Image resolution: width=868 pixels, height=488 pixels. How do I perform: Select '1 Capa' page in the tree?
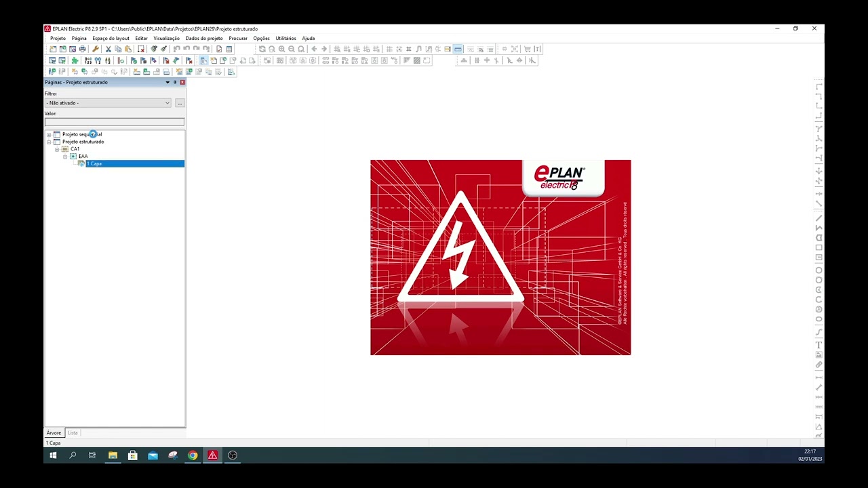click(94, 163)
